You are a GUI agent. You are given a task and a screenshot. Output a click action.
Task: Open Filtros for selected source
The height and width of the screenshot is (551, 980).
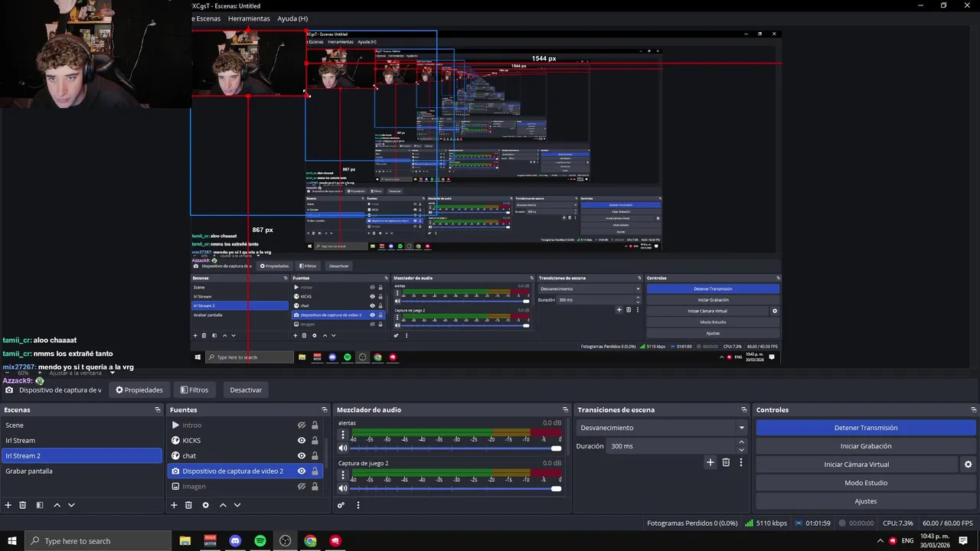tap(194, 390)
